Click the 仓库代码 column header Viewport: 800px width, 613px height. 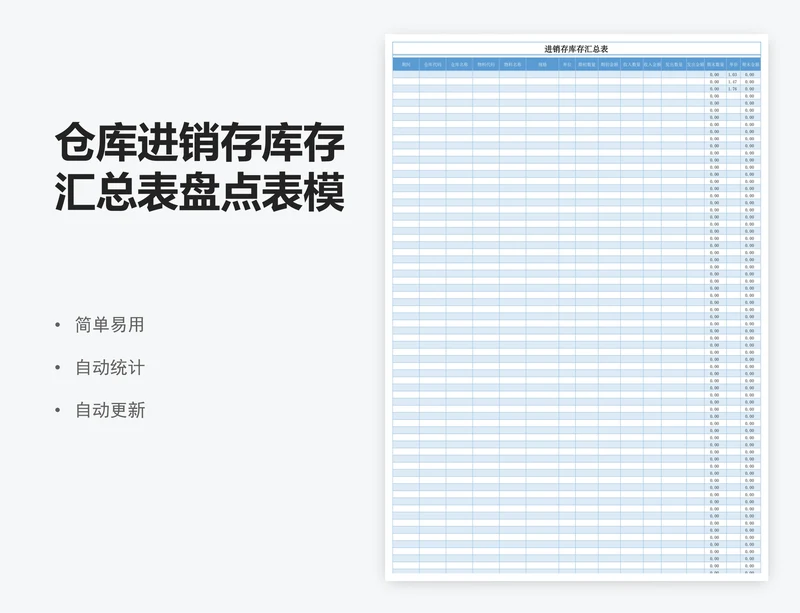click(x=433, y=65)
